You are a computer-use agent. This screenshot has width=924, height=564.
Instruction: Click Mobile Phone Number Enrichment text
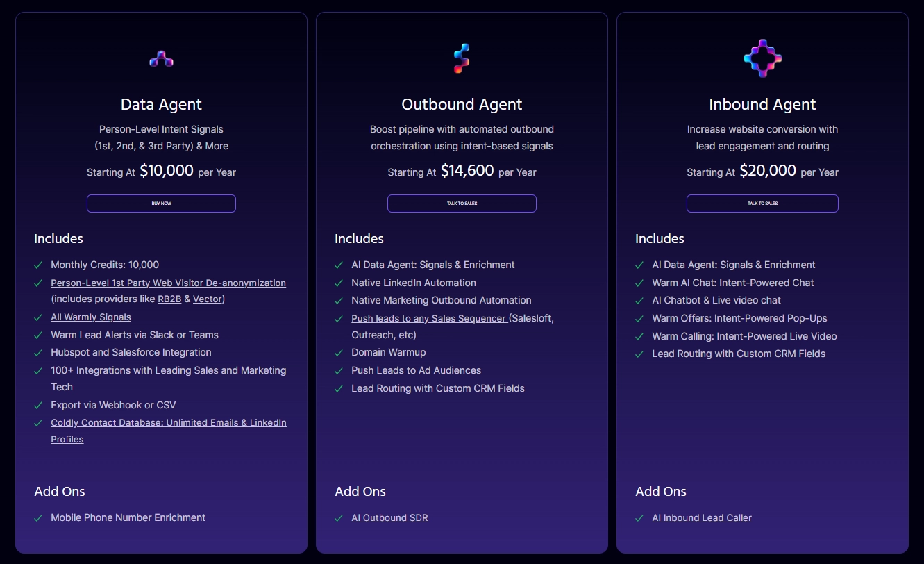coord(128,517)
